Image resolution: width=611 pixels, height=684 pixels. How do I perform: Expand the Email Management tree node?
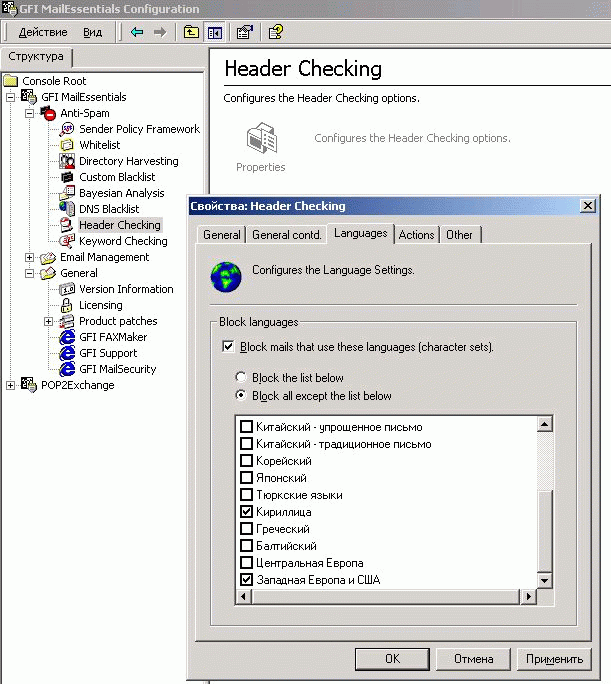pyautogui.click(x=29, y=257)
